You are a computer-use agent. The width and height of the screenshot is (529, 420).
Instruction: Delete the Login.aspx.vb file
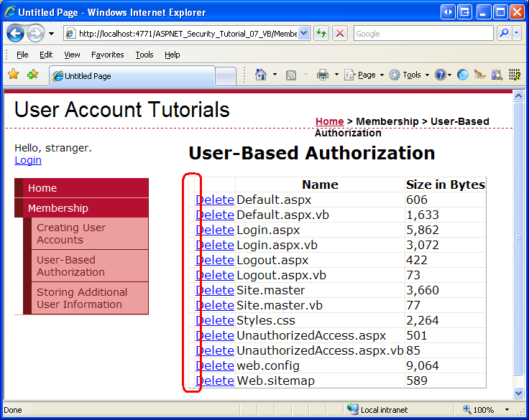point(215,245)
